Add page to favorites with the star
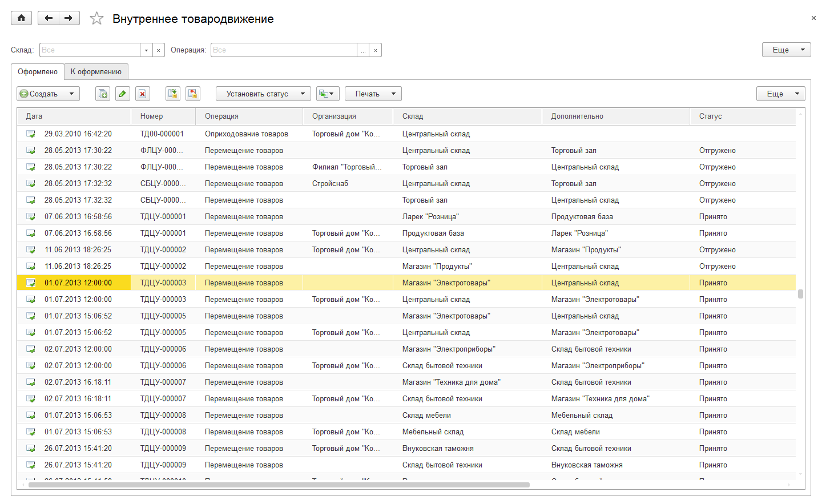Viewport: 826px width, 504px height. [97, 19]
